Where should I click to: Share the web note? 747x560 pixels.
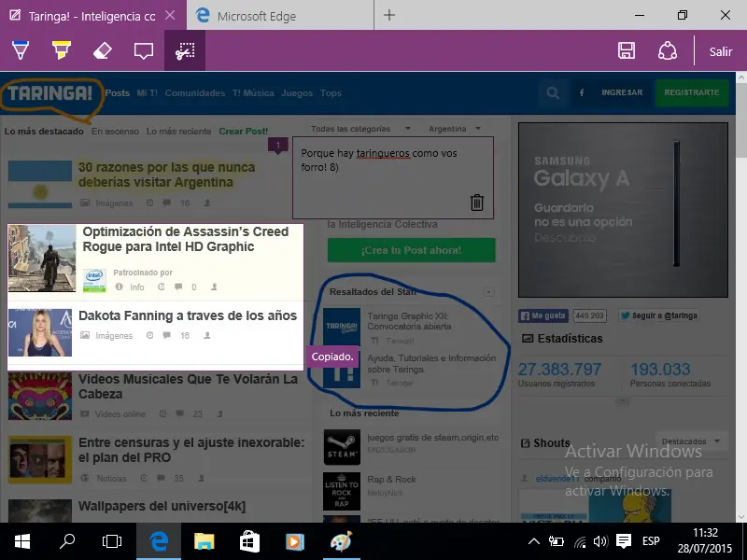[668, 51]
